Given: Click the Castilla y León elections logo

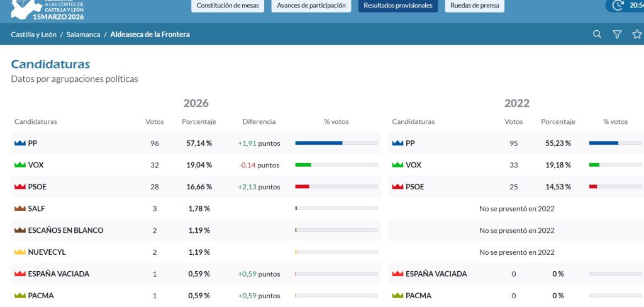Looking at the screenshot, I should coord(48,10).
